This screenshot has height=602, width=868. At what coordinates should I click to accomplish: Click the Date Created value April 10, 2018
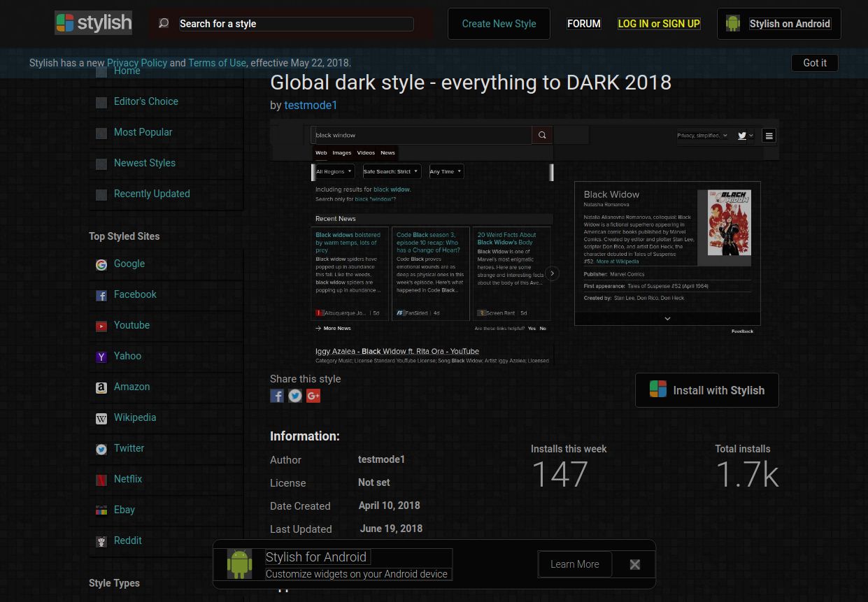tap(389, 506)
